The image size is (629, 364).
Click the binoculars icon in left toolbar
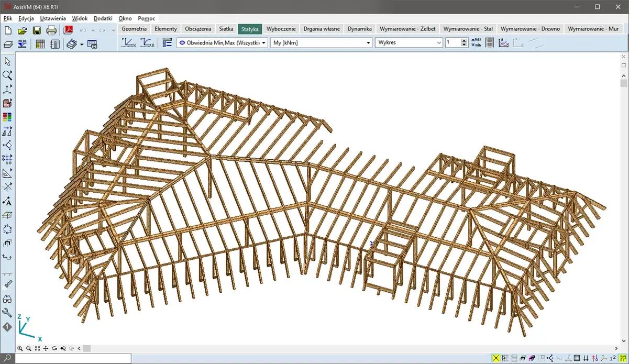[x=7, y=299]
